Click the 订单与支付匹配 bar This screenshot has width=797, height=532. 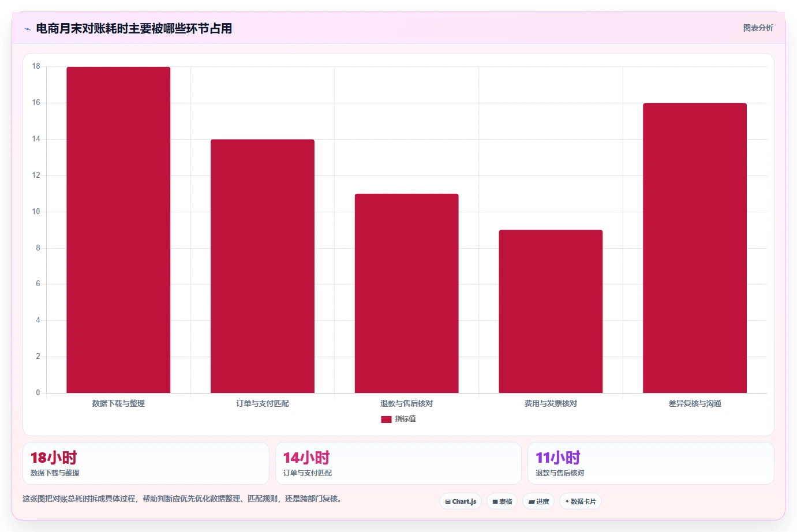coord(263,266)
